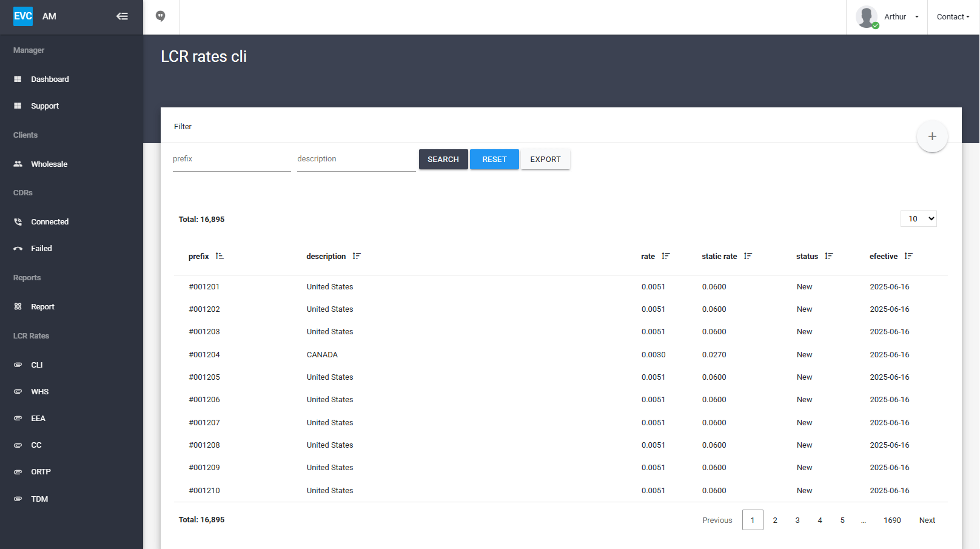Click the rate value 0.0030
The image size is (980, 549).
654,355
